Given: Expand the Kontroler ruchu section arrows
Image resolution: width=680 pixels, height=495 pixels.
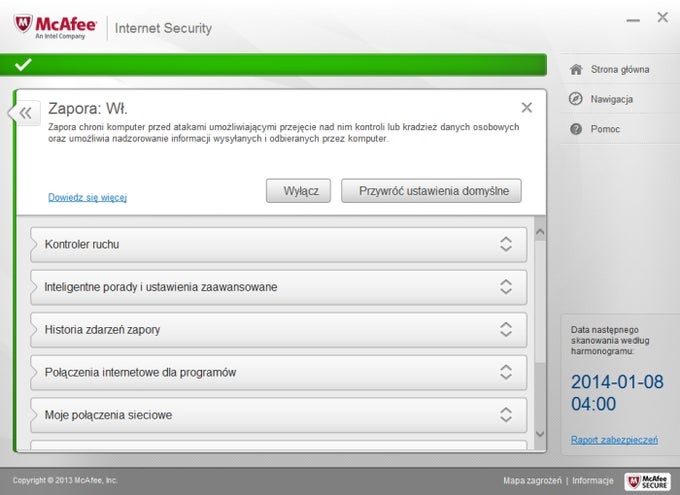Looking at the screenshot, I should tap(506, 244).
